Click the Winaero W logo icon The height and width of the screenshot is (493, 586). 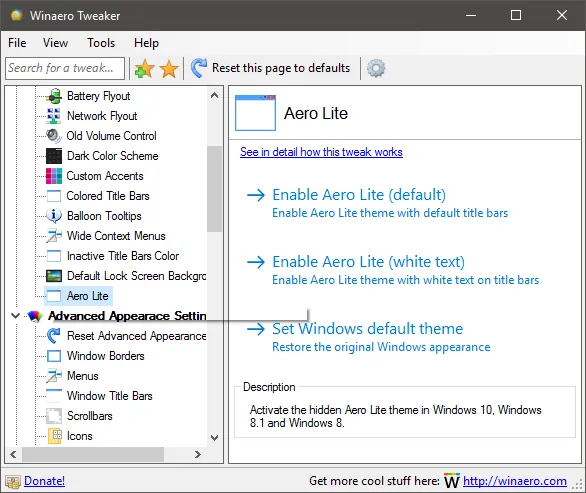tap(451, 481)
